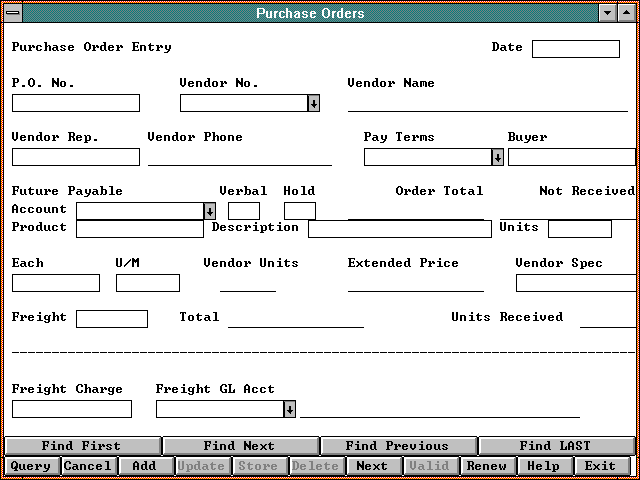Start a Query

pyautogui.click(x=30, y=466)
